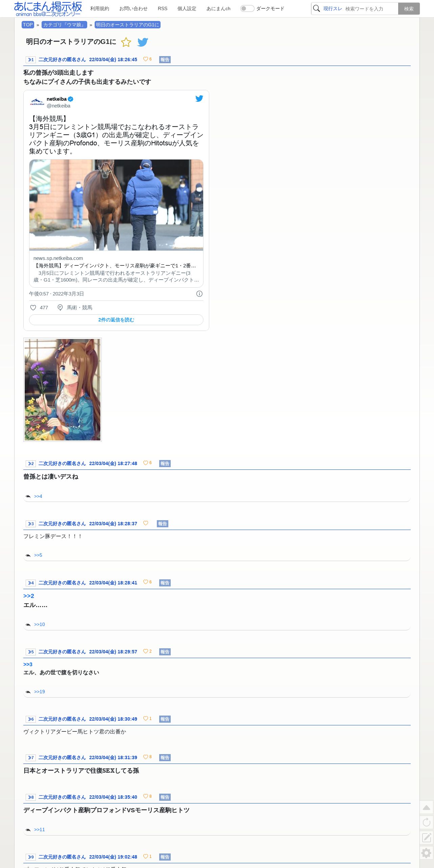Like post 3 heart icon
The width and height of the screenshot is (434, 868).
146,523
